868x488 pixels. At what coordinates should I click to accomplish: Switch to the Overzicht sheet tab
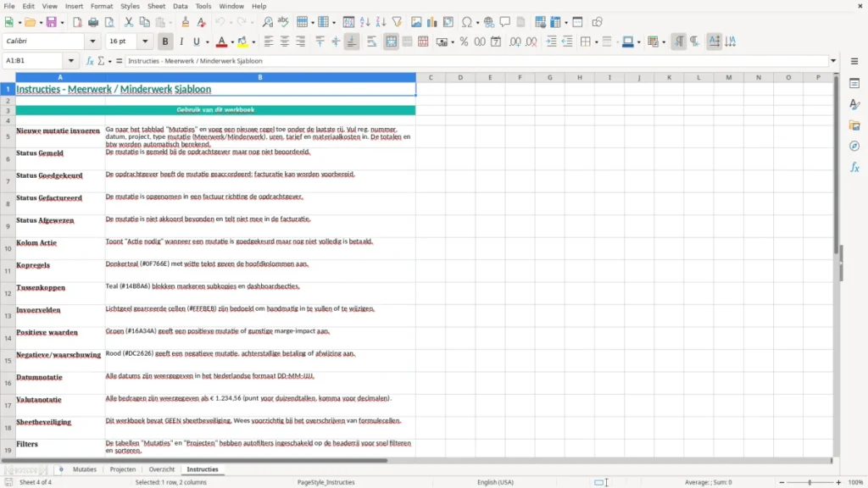(162, 469)
